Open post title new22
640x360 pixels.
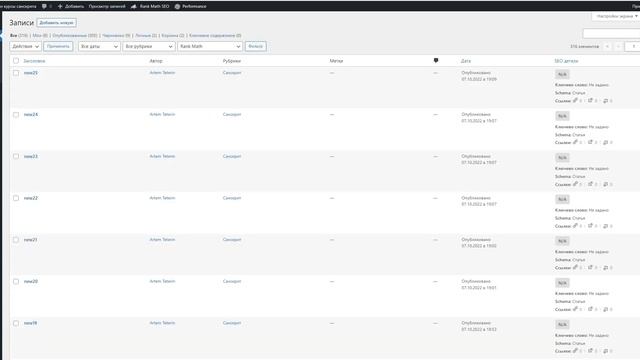31,198
